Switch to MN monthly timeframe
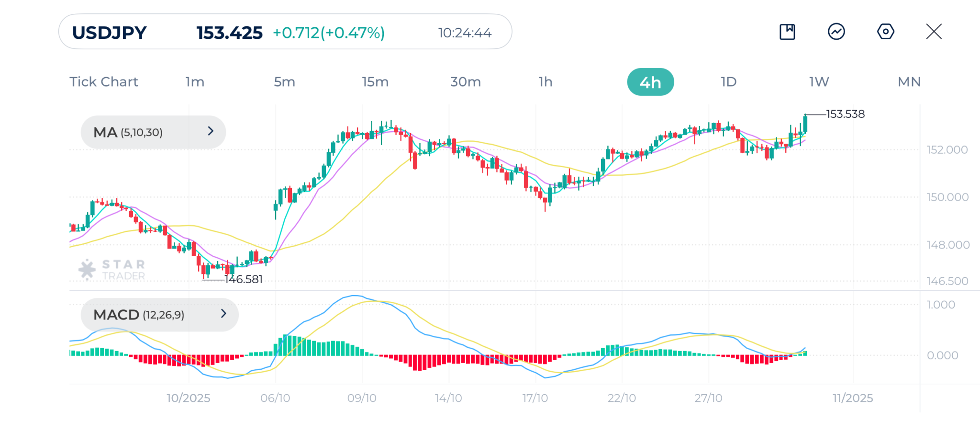 [x=909, y=82]
